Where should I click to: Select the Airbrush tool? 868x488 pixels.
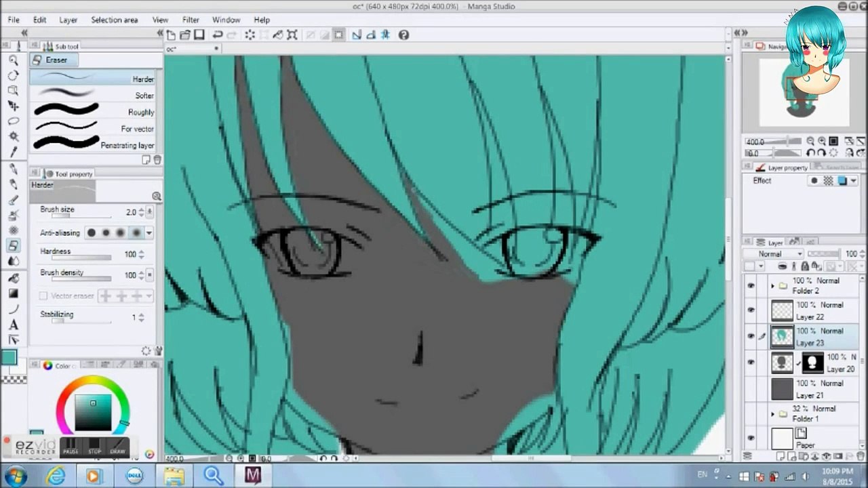pyautogui.click(x=13, y=216)
